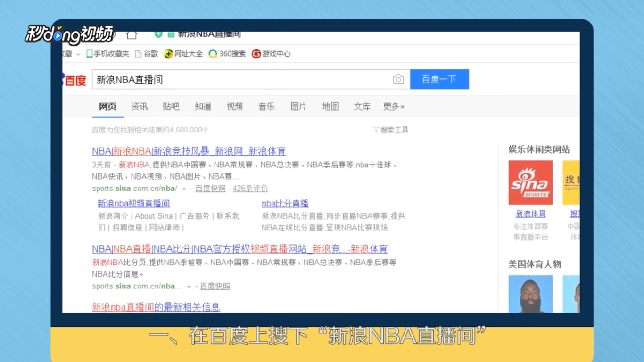Open 新浪nba直播间的最新相关信息 link
The height and width of the screenshot is (362, 644).
(156, 307)
